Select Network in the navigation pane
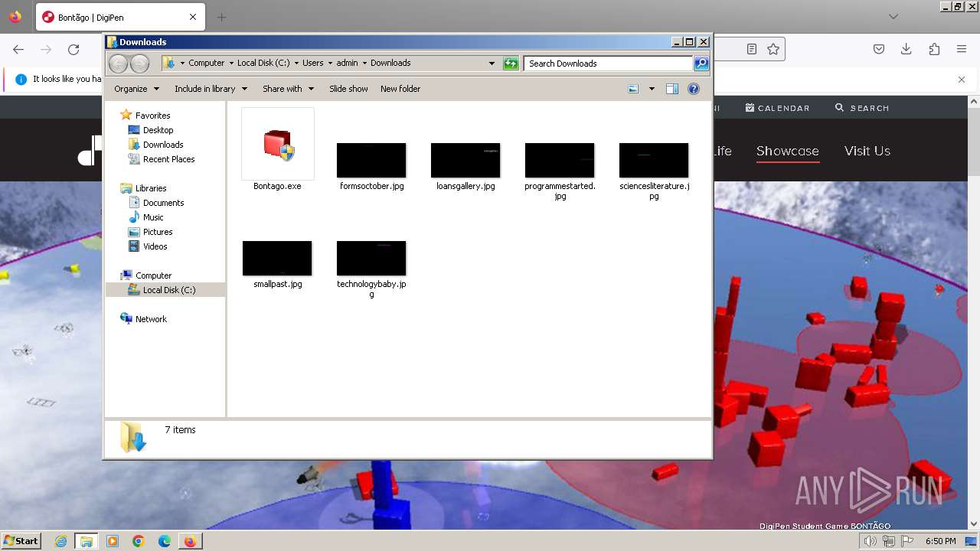Image resolution: width=980 pixels, height=551 pixels. tap(151, 319)
